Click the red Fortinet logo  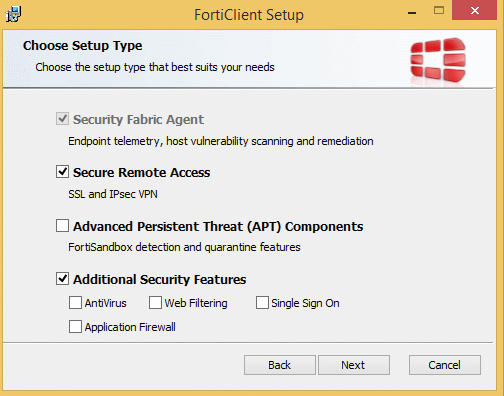438,60
